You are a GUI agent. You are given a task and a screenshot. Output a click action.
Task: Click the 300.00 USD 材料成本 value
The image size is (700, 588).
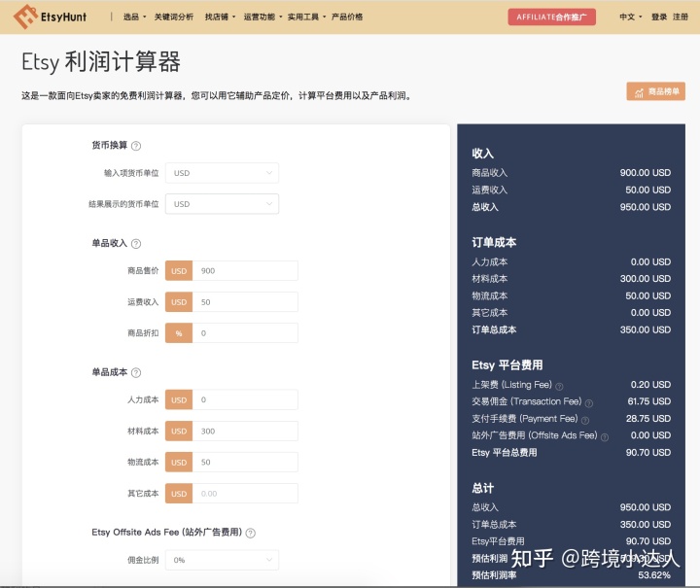click(x=646, y=279)
